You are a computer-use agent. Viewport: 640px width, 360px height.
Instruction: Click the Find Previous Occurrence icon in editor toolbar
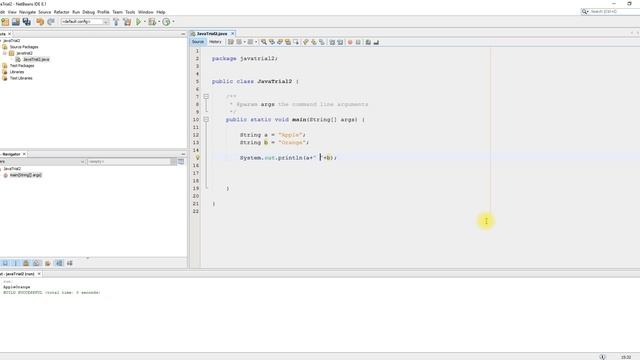pyautogui.click(x=272, y=42)
